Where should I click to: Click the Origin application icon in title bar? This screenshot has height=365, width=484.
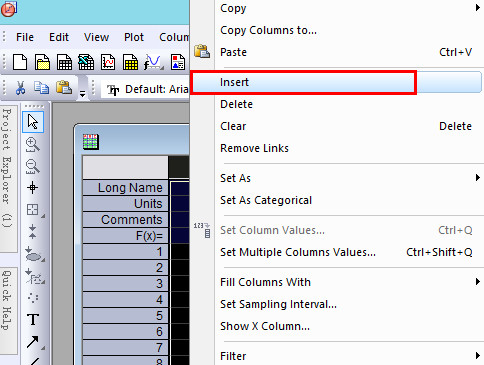click(x=9, y=9)
